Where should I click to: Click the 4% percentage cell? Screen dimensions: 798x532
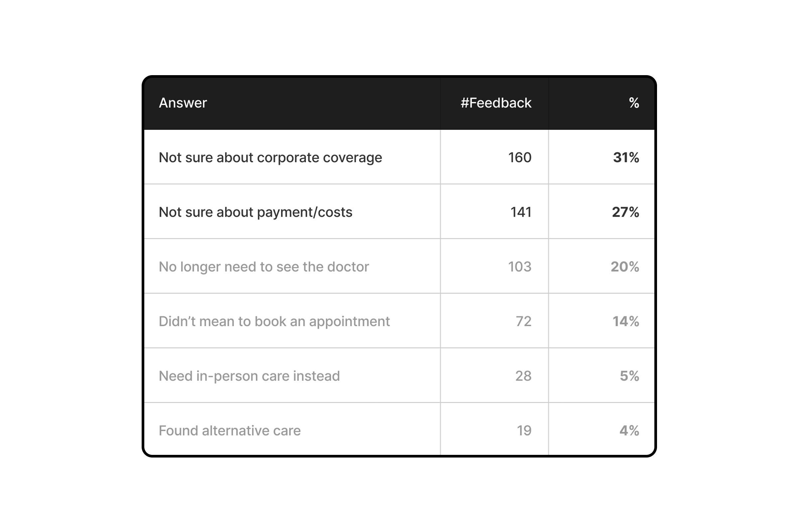[629, 431]
